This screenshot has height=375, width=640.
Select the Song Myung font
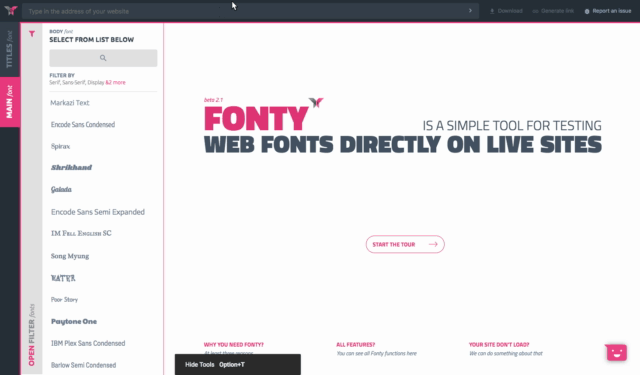pyautogui.click(x=70, y=256)
